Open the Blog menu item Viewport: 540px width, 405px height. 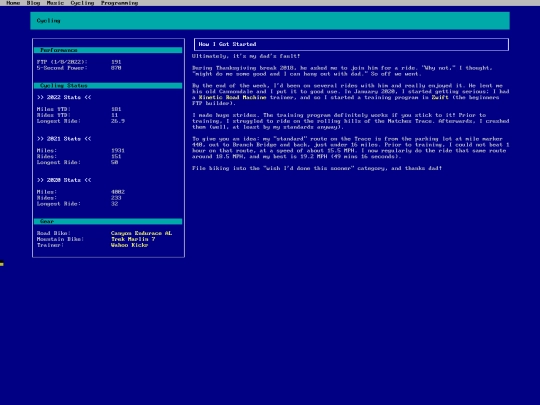pyautogui.click(x=33, y=3)
